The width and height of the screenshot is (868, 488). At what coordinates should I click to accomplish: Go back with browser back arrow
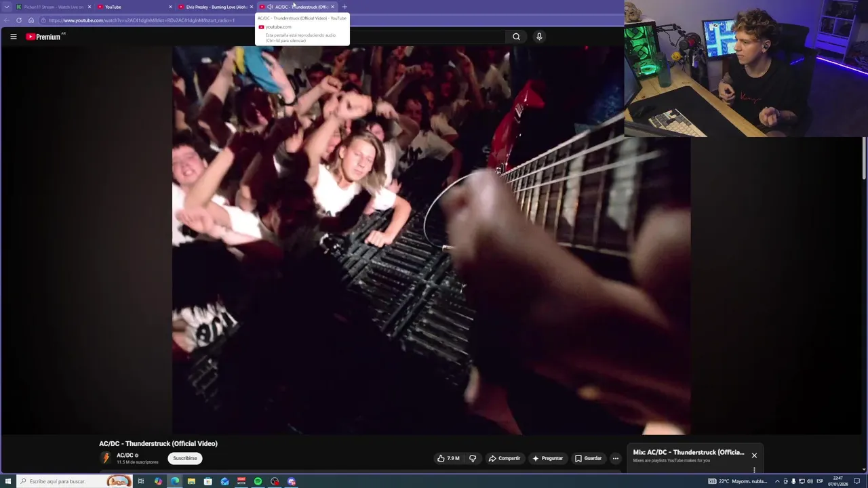(7, 20)
